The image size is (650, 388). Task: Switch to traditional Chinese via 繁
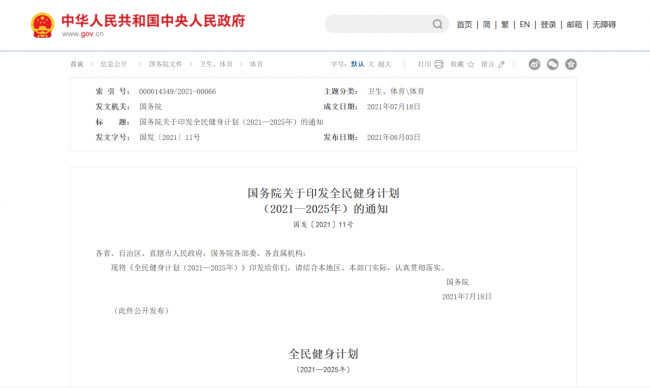tap(505, 24)
